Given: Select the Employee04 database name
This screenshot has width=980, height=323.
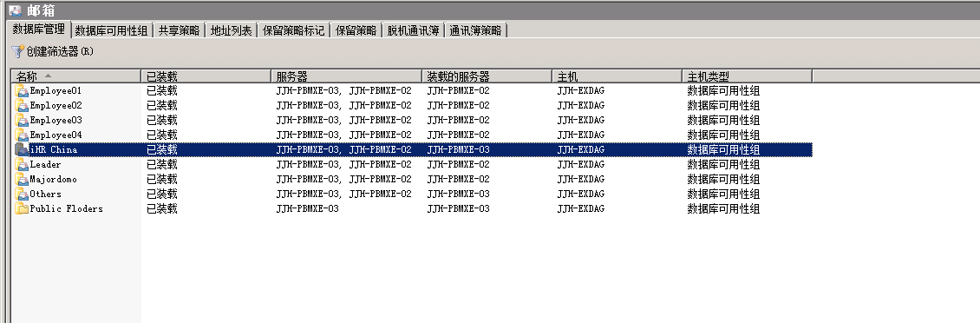Looking at the screenshot, I should pyautogui.click(x=56, y=135).
